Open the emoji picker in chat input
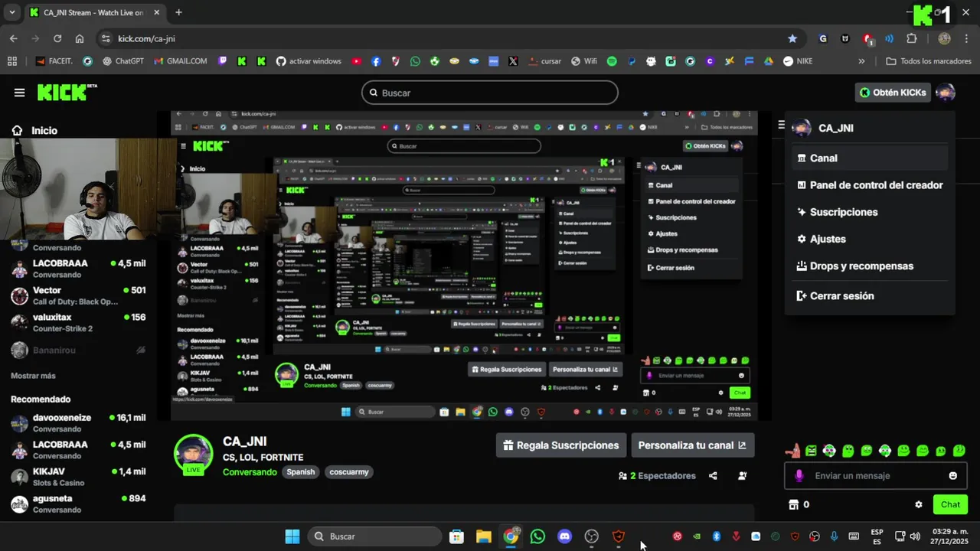The image size is (980, 551). click(x=953, y=476)
